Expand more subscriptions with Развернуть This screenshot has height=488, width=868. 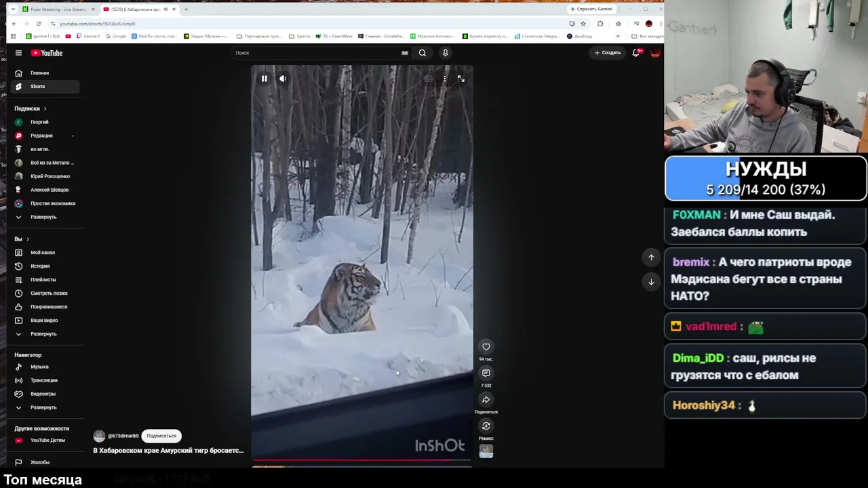(45, 217)
